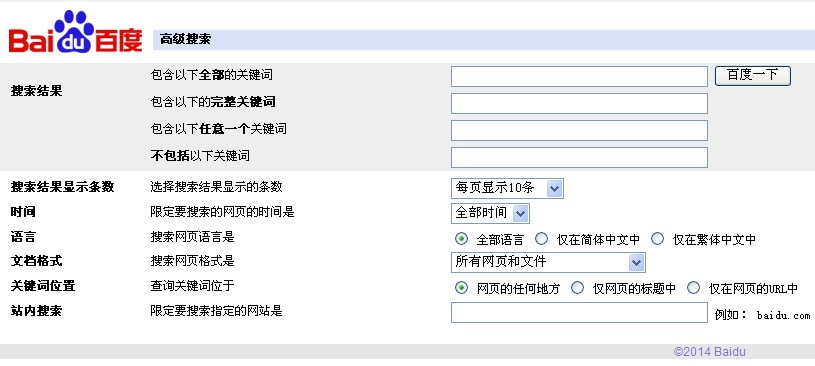
Task: Select the 仅在繁体中文中 radio button
Action: point(658,239)
